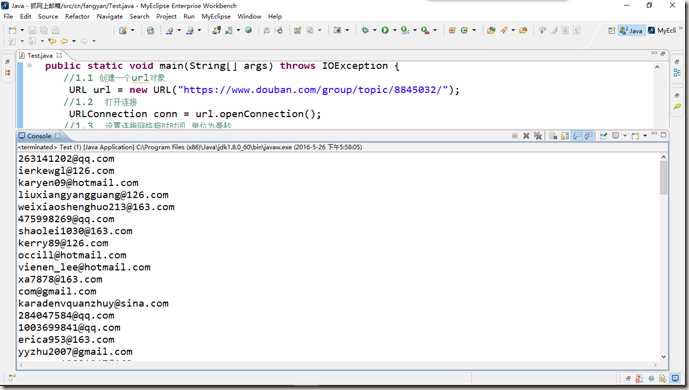Screen dimensions: 689x390
Task: Click the globe web browser toolbar icon
Action: [248, 30]
